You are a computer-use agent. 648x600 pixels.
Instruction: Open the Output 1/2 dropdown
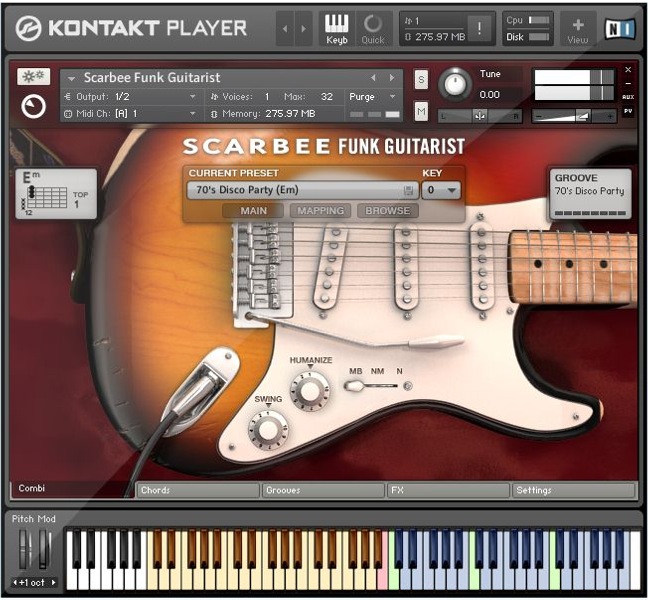(193, 97)
